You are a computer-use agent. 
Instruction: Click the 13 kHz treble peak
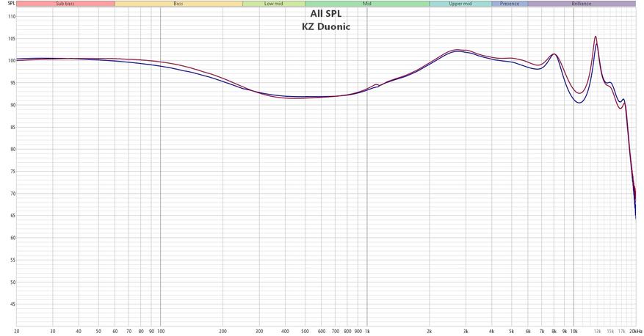tap(596, 37)
